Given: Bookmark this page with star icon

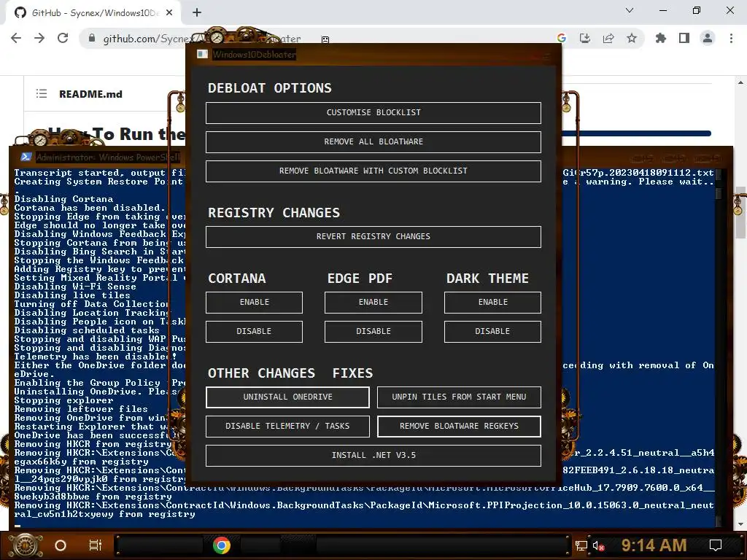Looking at the screenshot, I should [x=632, y=38].
